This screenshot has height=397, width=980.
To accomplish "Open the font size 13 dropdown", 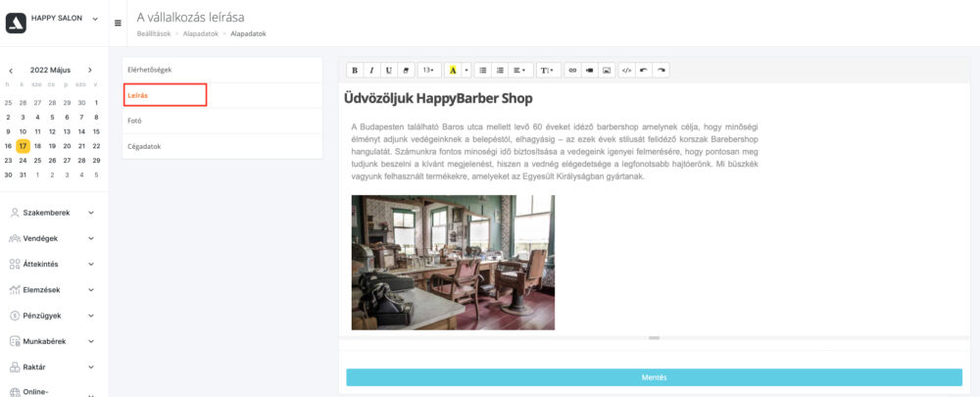I will point(428,71).
